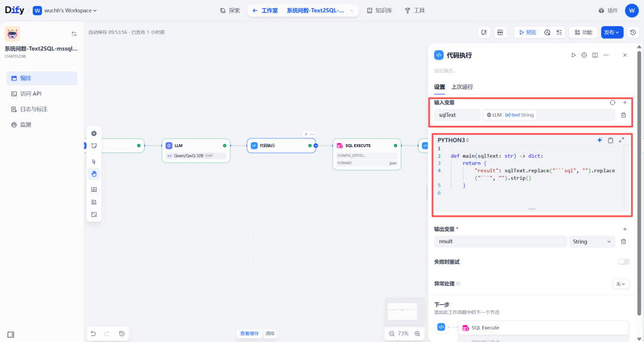This screenshot has width=644, height=342.
Task: Go back to 工作室
Action: (x=265, y=11)
